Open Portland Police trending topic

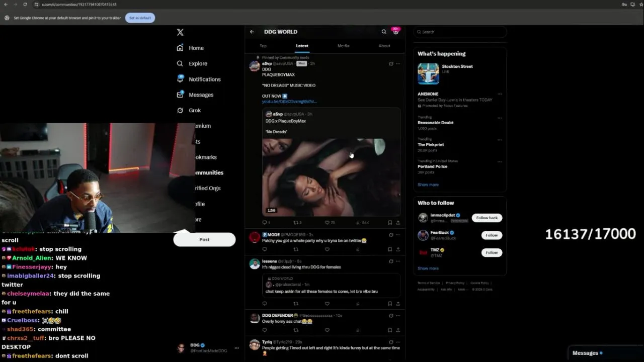coord(432,166)
